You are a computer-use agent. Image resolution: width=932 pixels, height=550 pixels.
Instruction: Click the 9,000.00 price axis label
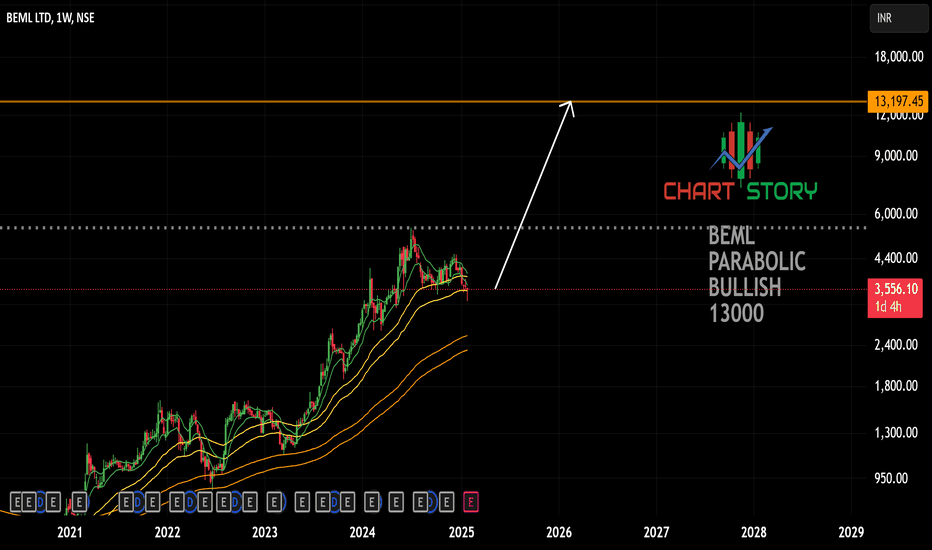[896, 156]
